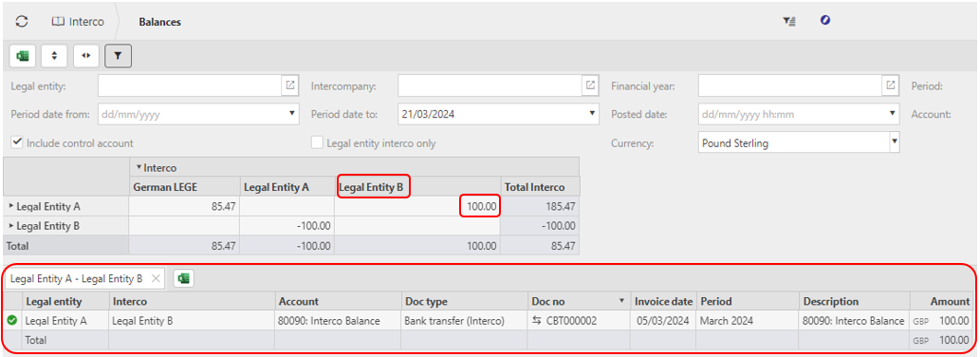Export the detail grid to Excel

(184, 279)
